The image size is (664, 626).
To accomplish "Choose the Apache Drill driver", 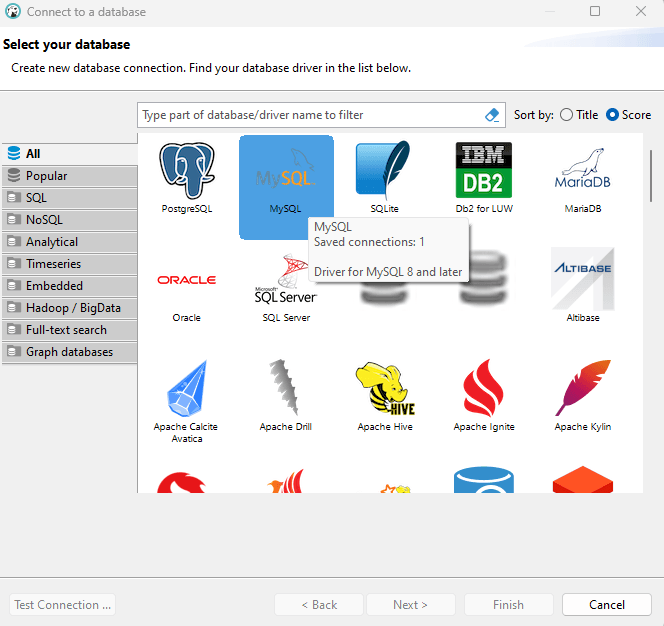I will (286, 396).
